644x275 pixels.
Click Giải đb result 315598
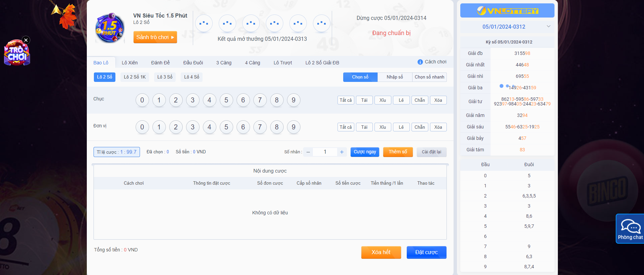click(x=522, y=53)
